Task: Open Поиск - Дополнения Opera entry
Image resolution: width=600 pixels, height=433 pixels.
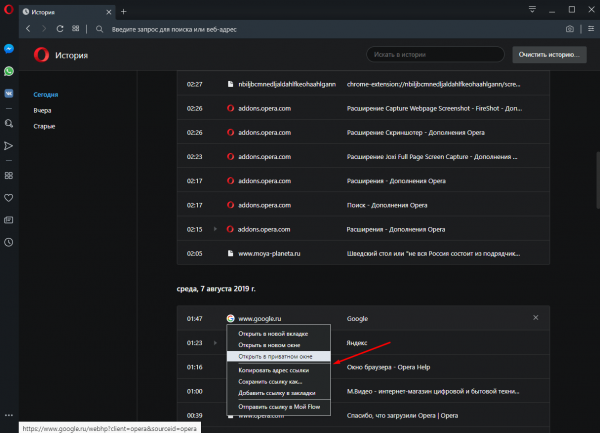Action: click(x=363, y=205)
